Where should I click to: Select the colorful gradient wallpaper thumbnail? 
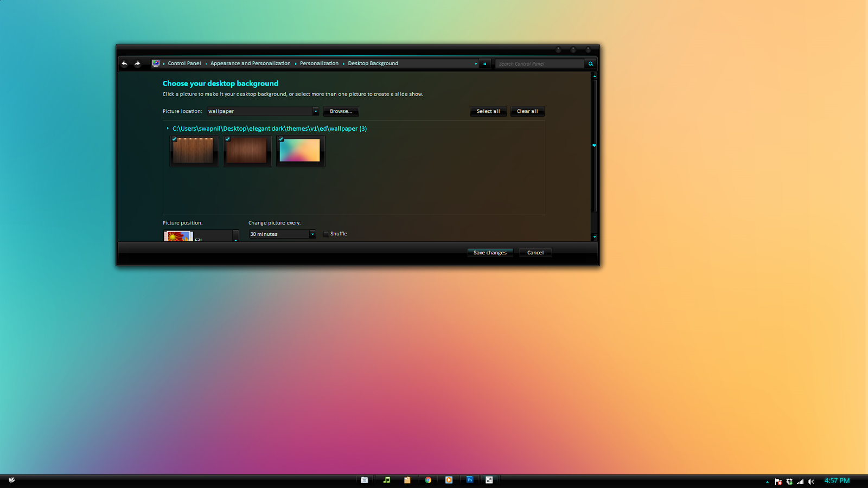click(x=299, y=150)
